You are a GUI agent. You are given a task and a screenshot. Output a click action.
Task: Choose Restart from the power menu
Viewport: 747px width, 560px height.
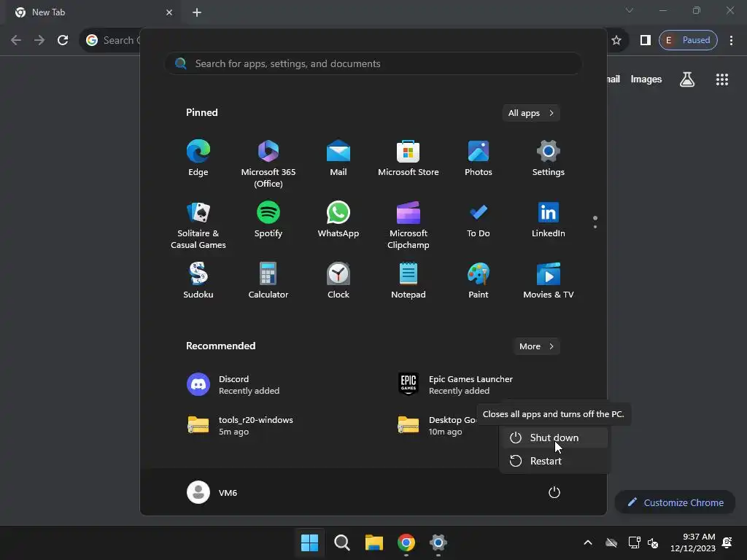[x=554, y=461]
